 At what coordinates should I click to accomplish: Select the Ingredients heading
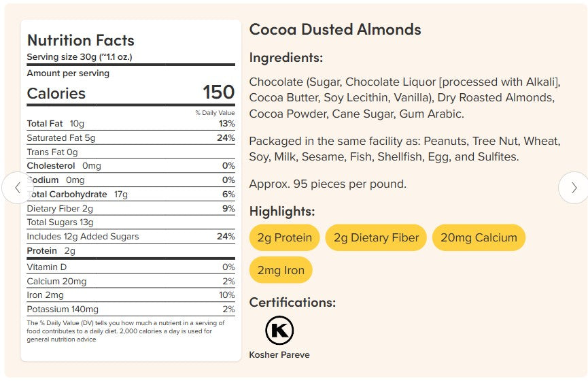tap(286, 57)
